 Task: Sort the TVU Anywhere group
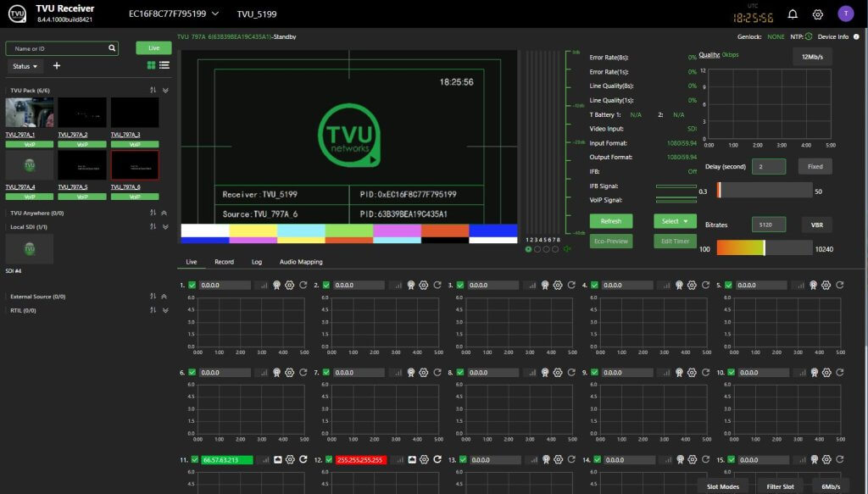[x=153, y=213]
